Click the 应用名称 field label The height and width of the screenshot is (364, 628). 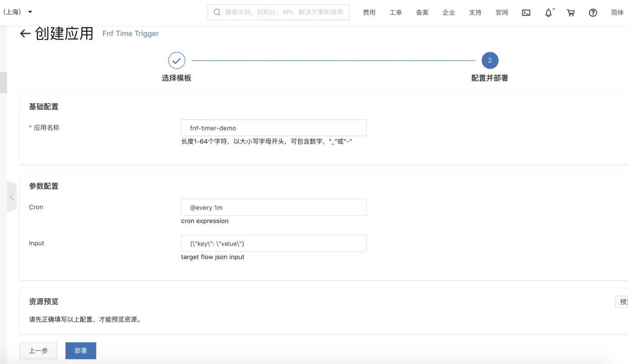click(x=47, y=128)
